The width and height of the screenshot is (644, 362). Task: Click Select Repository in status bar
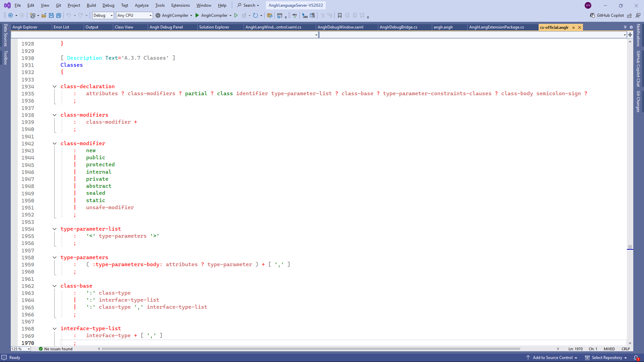click(x=606, y=358)
